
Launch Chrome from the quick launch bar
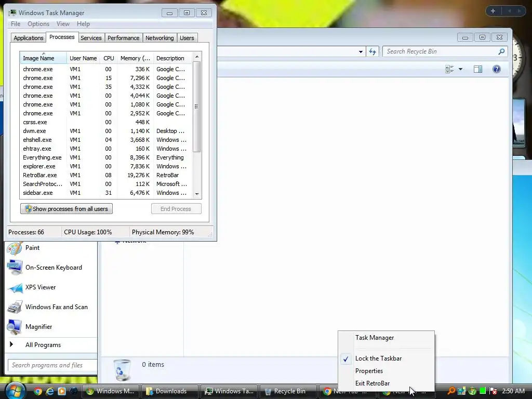pos(37,391)
